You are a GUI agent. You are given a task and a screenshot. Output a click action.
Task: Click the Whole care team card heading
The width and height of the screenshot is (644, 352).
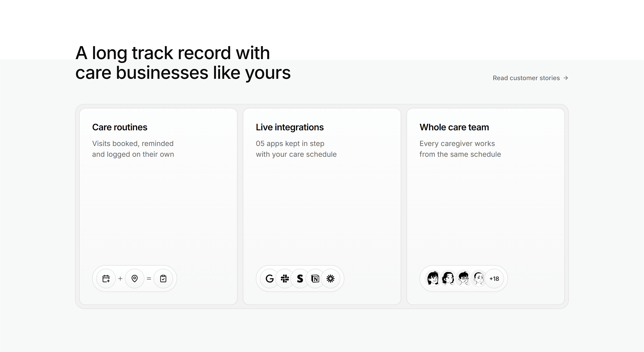coord(454,127)
